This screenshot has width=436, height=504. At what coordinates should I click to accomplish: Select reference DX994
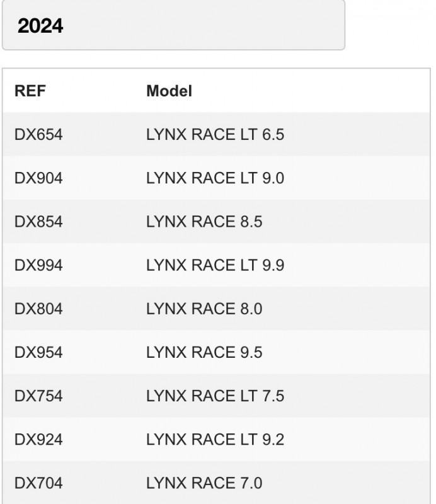[x=38, y=265]
